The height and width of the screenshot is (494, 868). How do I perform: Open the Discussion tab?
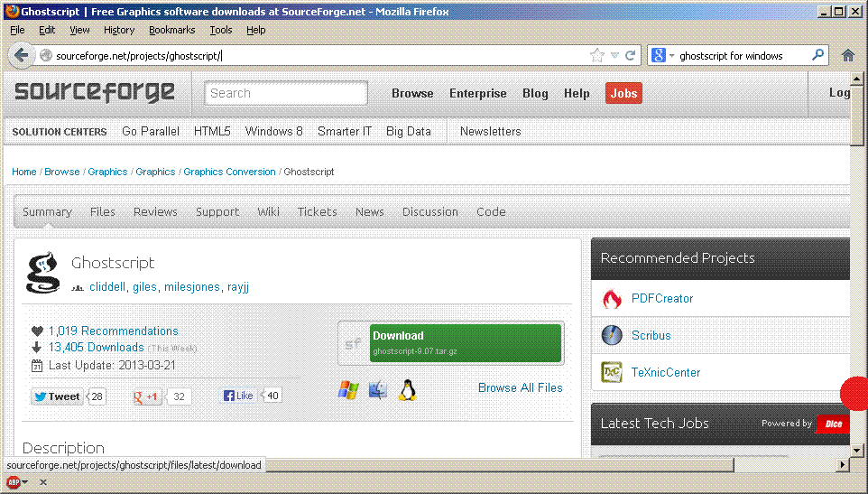430,211
